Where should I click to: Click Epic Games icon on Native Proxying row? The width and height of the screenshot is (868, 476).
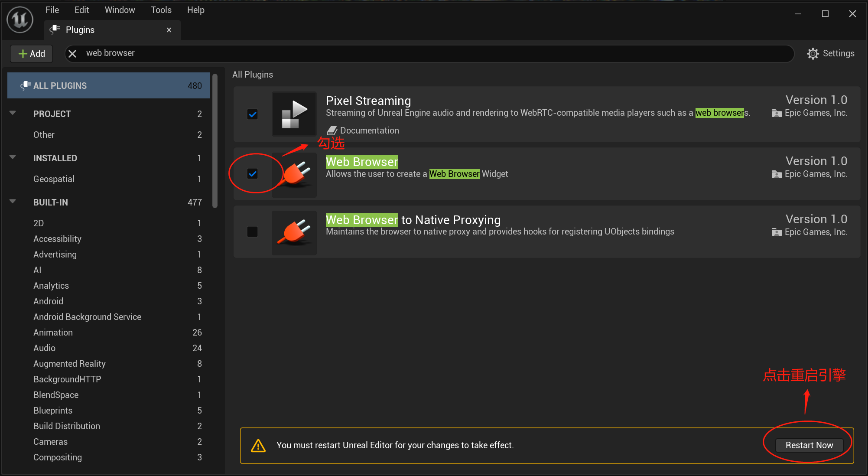click(777, 232)
